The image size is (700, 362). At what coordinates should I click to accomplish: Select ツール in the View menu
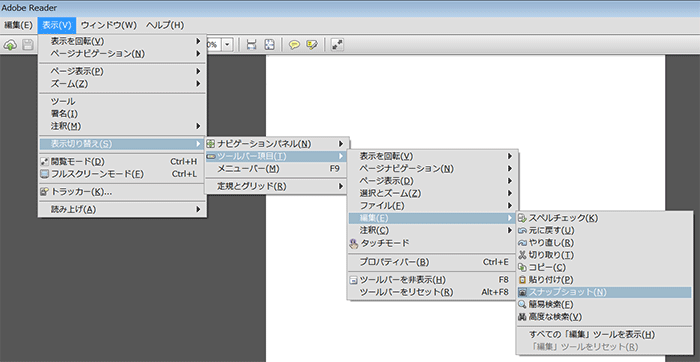pyautogui.click(x=122, y=102)
